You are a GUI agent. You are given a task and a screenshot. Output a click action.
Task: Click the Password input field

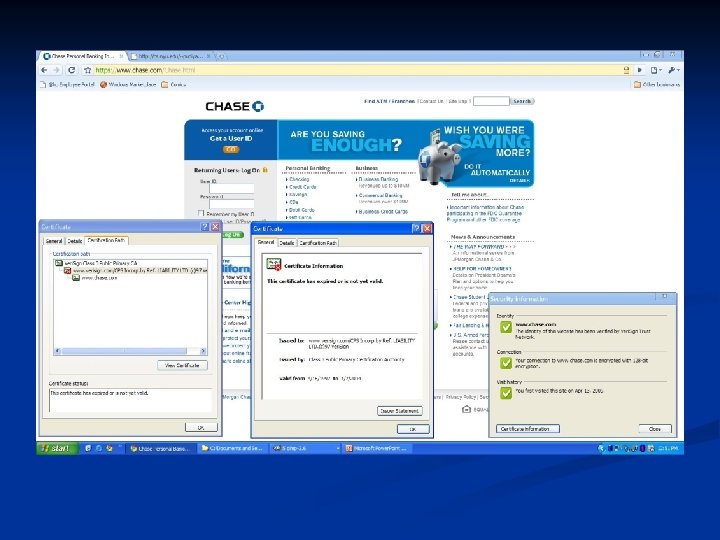231,204
